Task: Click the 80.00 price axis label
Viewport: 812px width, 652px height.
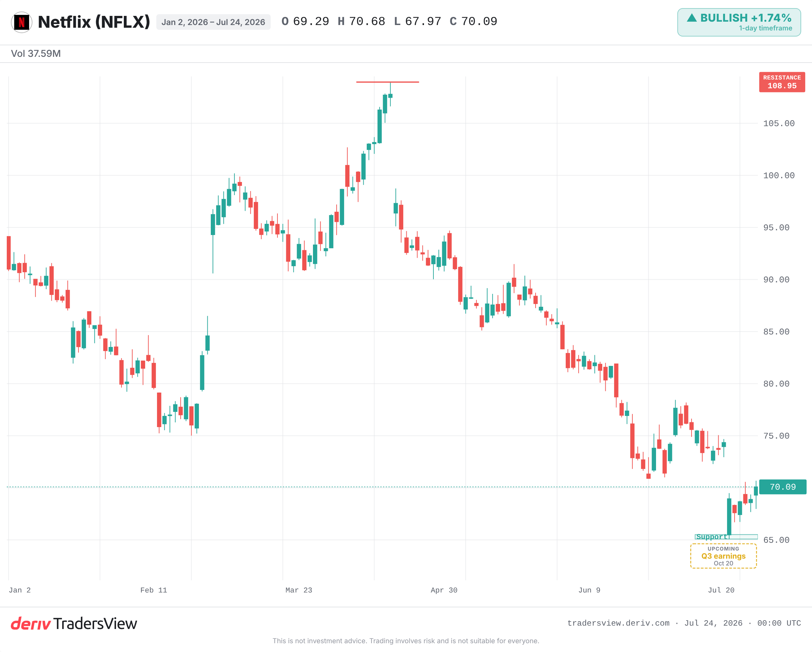Action: tap(776, 384)
